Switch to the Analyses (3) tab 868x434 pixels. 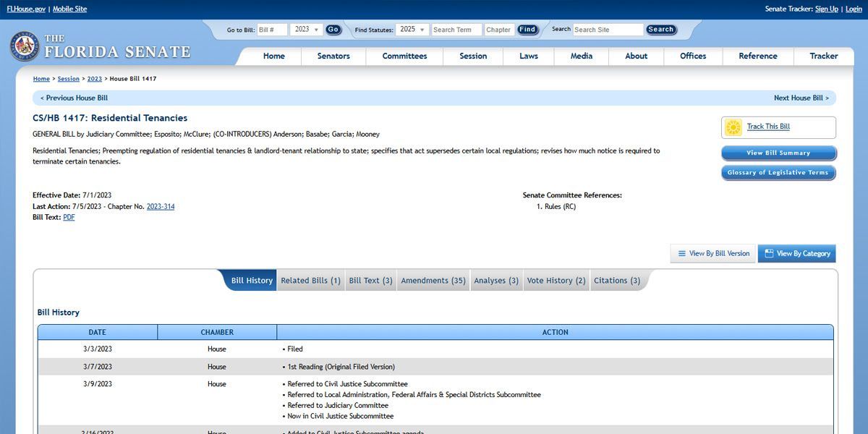496,281
